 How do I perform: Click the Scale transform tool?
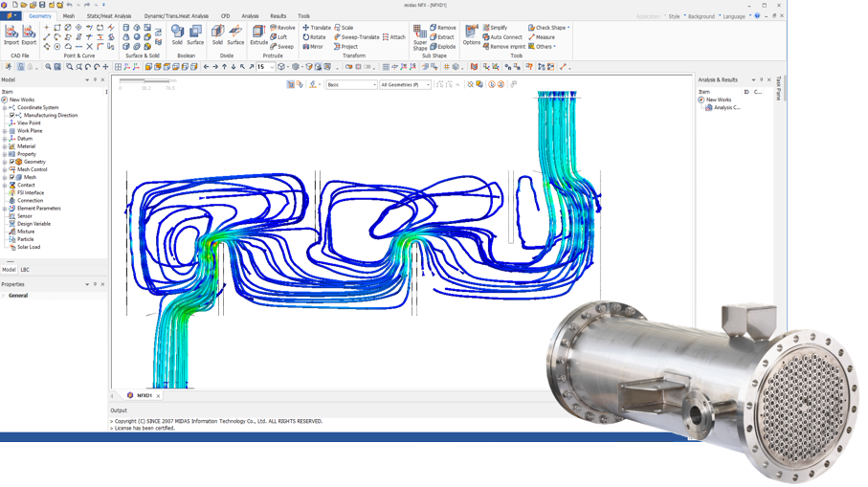tap(344, 28)
